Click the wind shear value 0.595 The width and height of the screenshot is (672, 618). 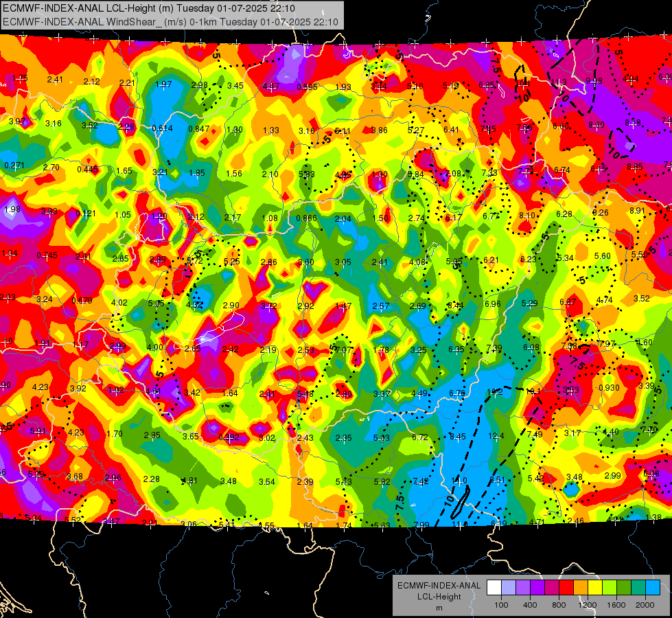[308, 87]
